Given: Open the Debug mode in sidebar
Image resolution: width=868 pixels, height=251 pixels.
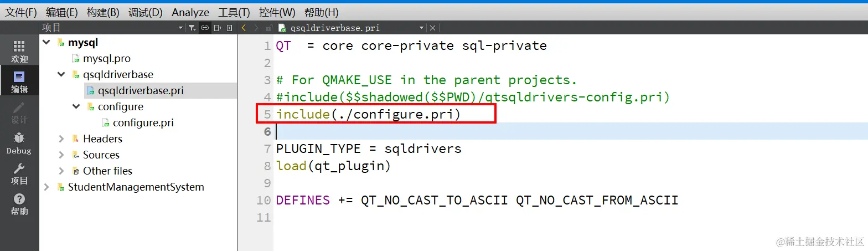Looking at the screenshot, I should click(19, 144).
